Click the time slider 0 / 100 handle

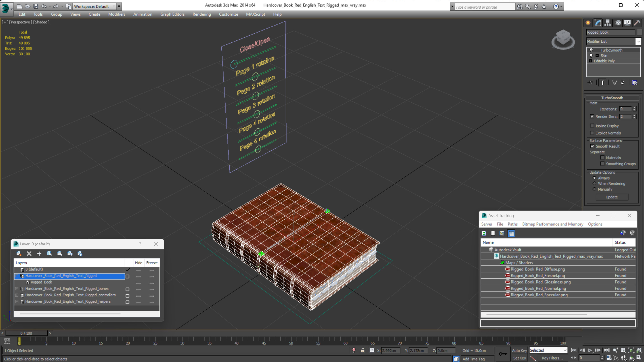(26, 333)
